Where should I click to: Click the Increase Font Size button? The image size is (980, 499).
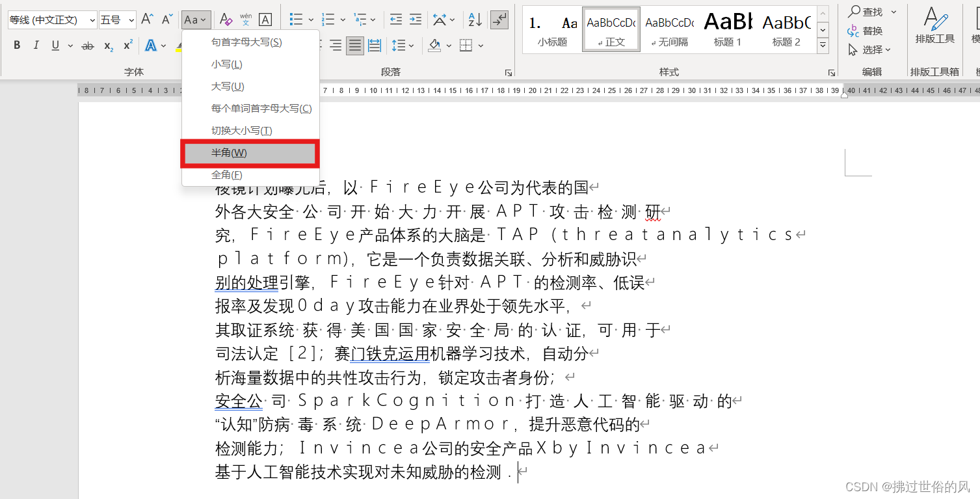(148, 20)
